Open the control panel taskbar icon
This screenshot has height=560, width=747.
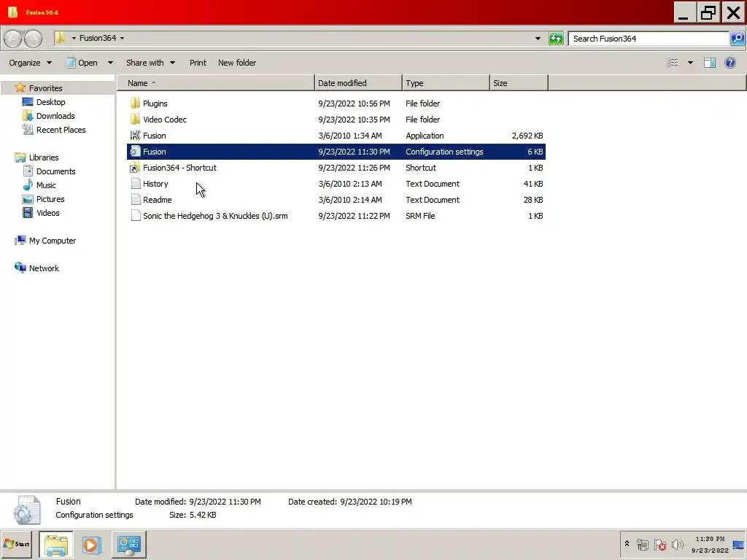(129, 544)
